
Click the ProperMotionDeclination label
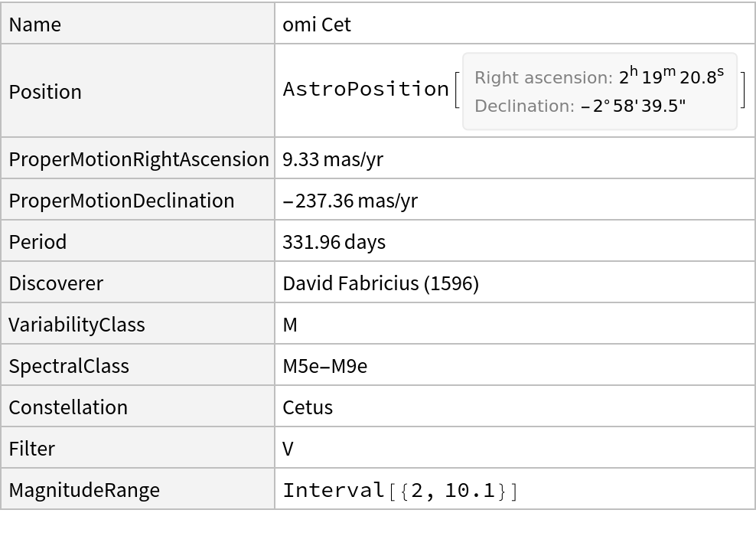point(121,201)
